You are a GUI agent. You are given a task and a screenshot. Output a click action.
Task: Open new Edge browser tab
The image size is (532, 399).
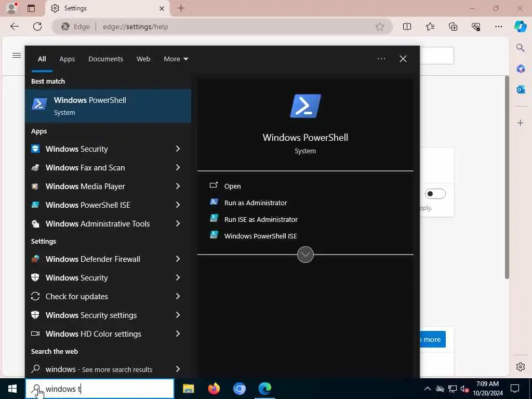(181, 8)
